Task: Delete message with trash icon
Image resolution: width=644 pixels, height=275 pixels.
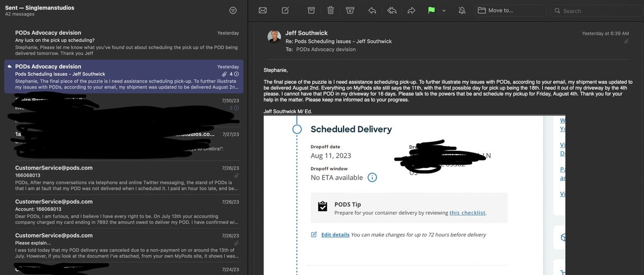Action: pyautogui.click(x=331, y=10)
